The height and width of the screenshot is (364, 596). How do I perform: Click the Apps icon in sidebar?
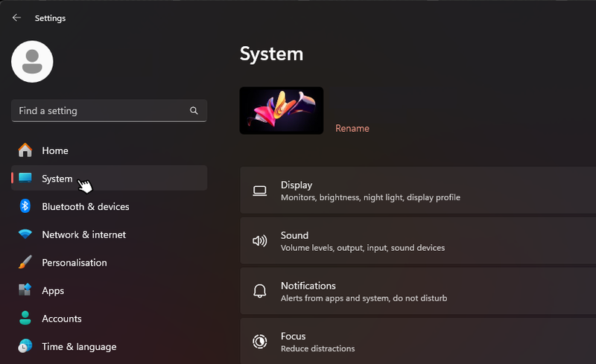pyautogui.click(x=25, y=290)
